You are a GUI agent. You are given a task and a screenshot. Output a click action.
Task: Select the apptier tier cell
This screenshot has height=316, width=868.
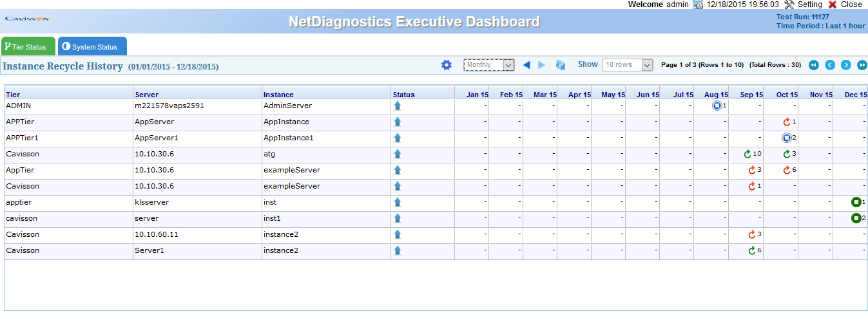coord(68,203)
